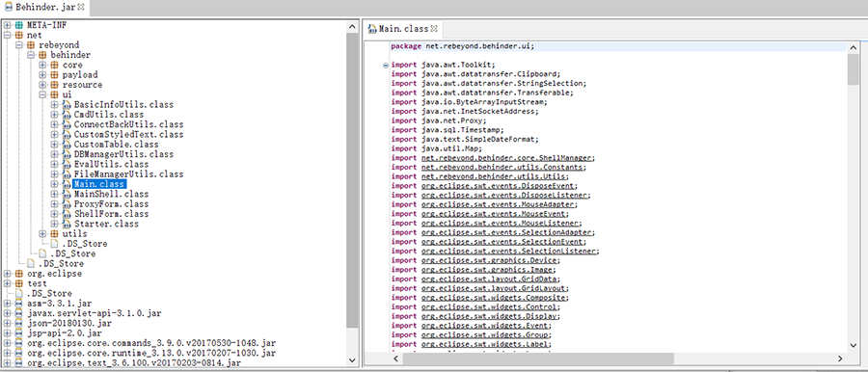The width and height of the screenshot is (868, 372).
Task: Open the net.rebeyond.behinder.core.ShellManager import link
Action: 507,158
